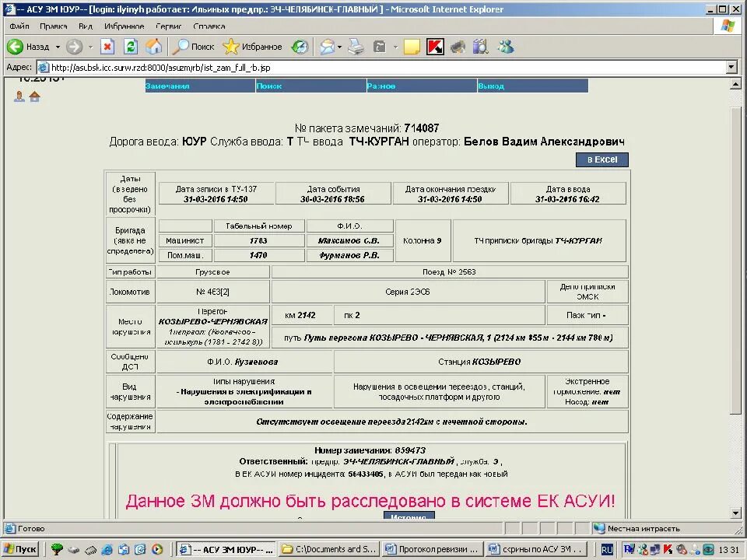Click the vertical scrollbar down arrow
This screenshot has width=747, height=560.
tap(735, 513)
